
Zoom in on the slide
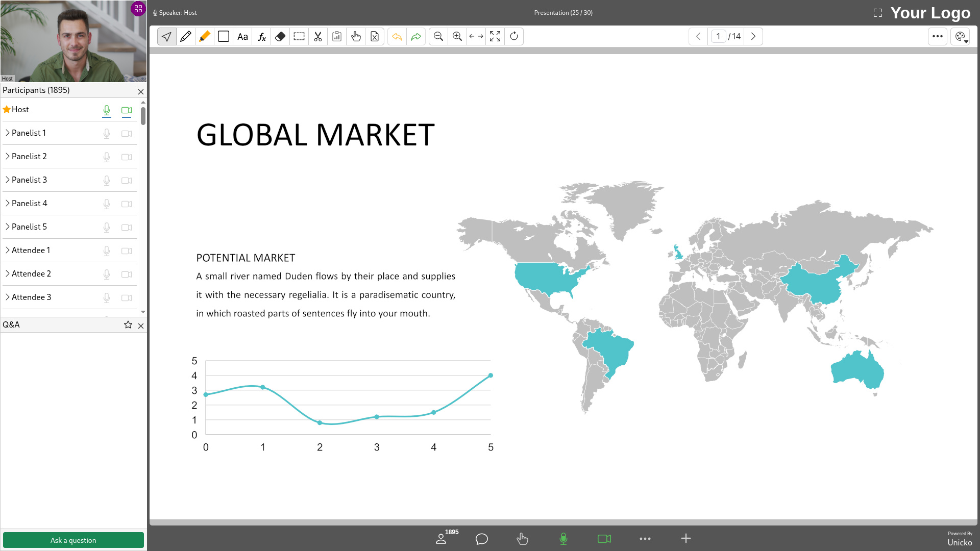tap(457, 36)
